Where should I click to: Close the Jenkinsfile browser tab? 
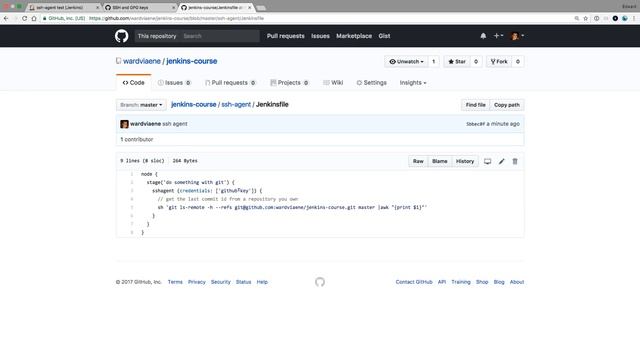tap(249, 7)
